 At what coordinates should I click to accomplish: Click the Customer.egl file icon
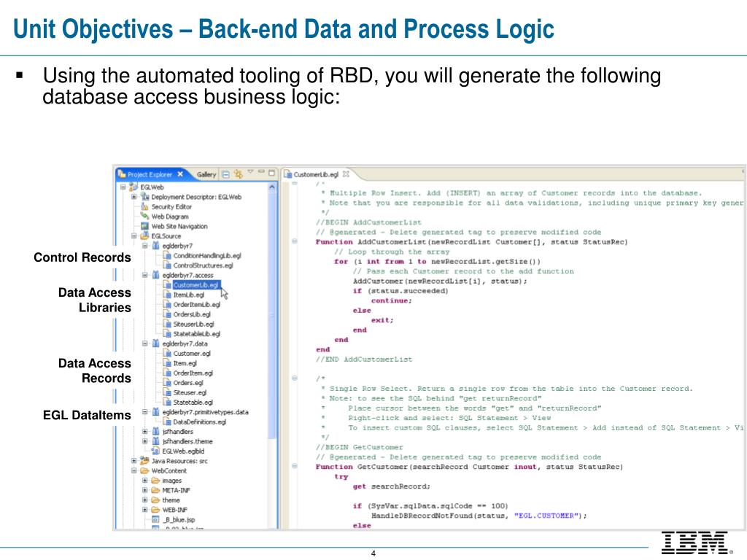(x=167, y=354)
